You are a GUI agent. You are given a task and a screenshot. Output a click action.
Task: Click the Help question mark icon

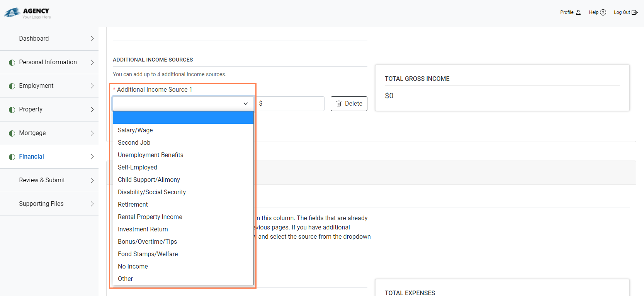[x=603, y=12]
